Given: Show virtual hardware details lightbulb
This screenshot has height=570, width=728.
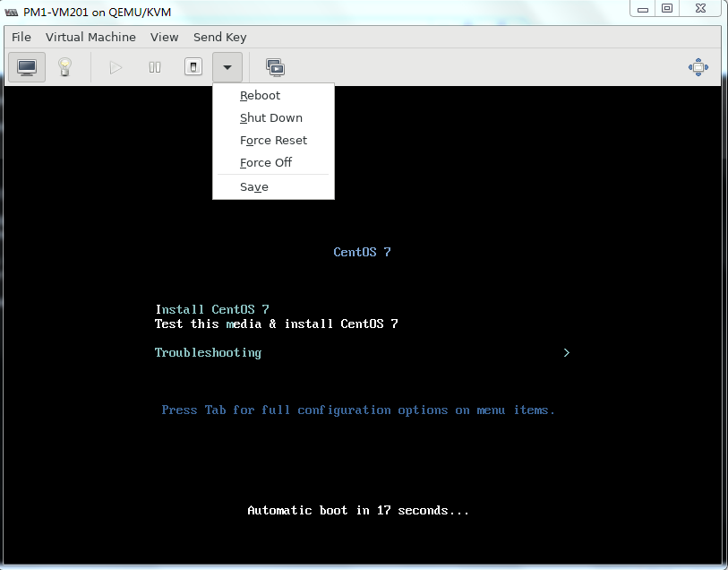Looking at the screenshot, I should 64,67.
